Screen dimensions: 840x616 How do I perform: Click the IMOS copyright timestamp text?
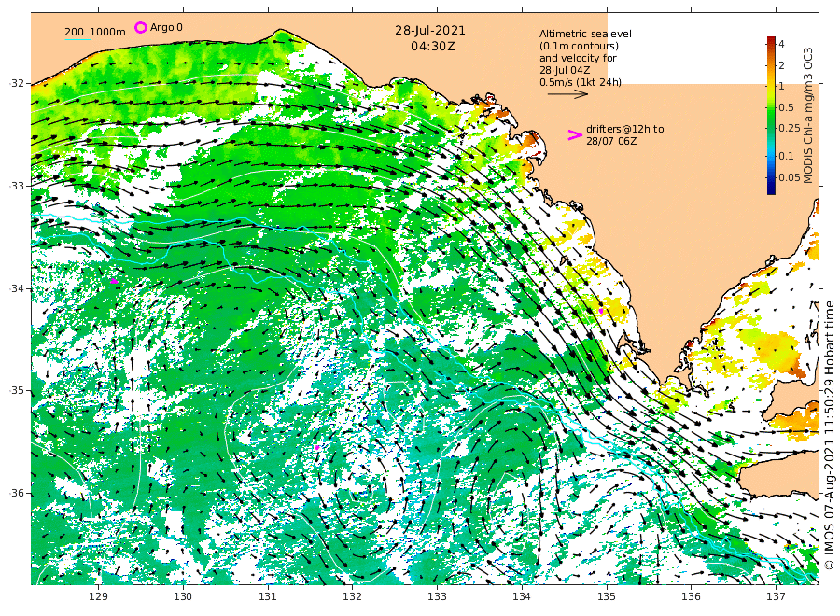[x=830, y=435]
